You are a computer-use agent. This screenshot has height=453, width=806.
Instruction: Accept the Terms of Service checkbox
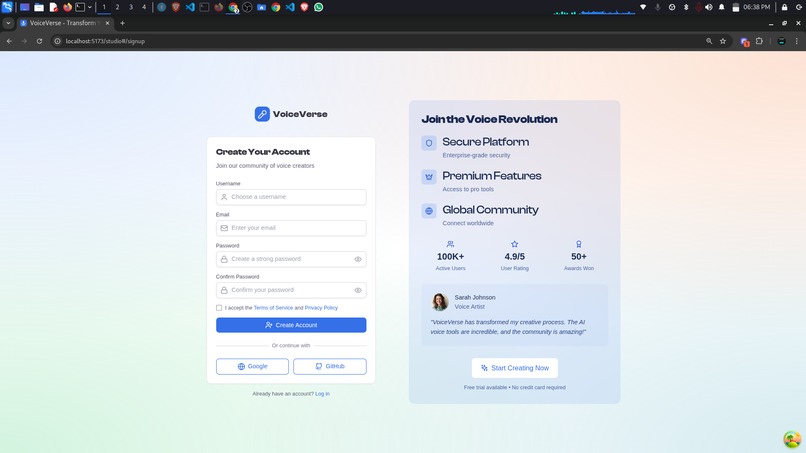[x=219, y=308]
